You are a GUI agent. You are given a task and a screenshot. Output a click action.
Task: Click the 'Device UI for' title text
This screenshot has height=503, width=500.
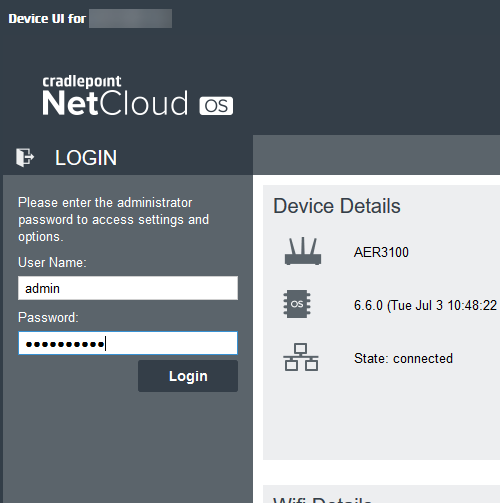[x=47, y=19]
